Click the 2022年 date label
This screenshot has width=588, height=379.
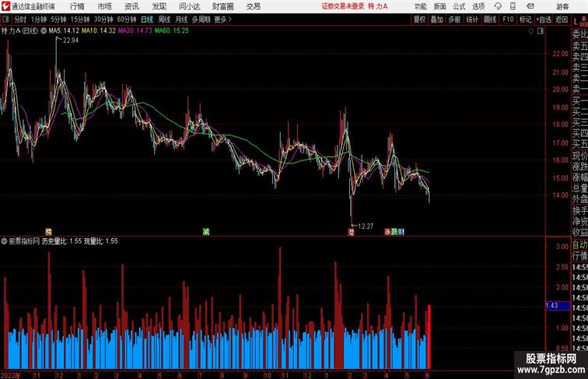point(11,375)
